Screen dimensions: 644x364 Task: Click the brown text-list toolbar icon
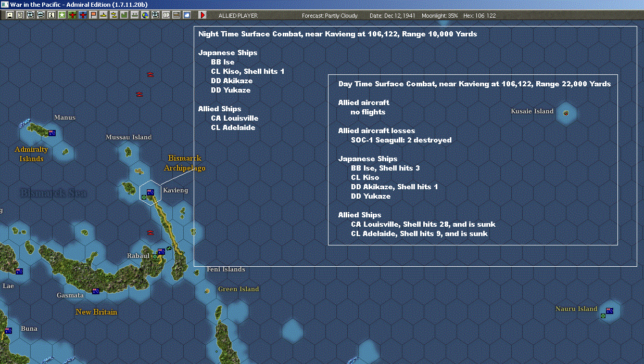pos(176,15)
